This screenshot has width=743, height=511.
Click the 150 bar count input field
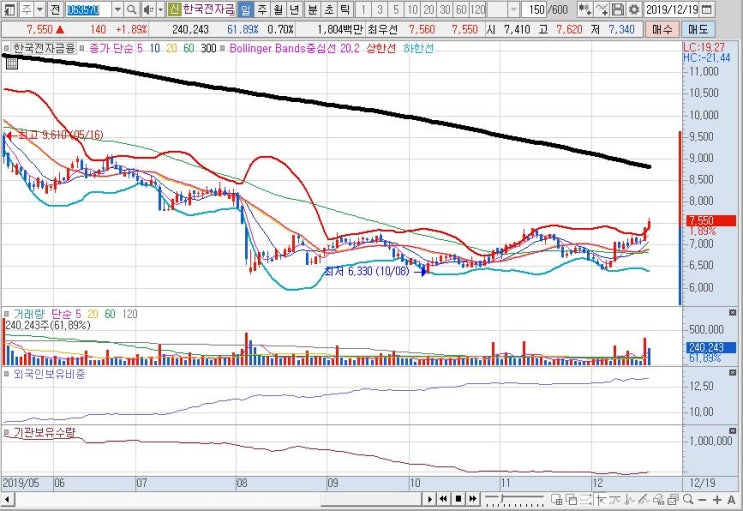(x=535, y=9)
